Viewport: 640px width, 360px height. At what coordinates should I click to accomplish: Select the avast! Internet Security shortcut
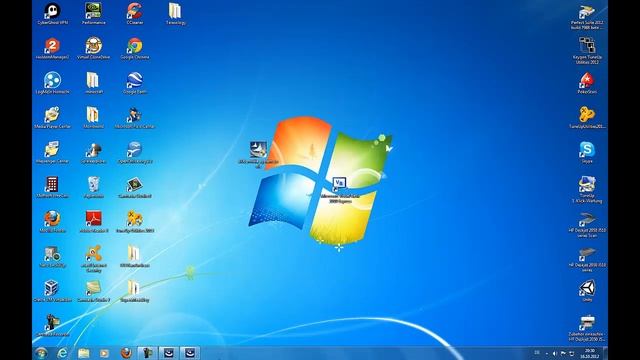(x=93, y=259)
